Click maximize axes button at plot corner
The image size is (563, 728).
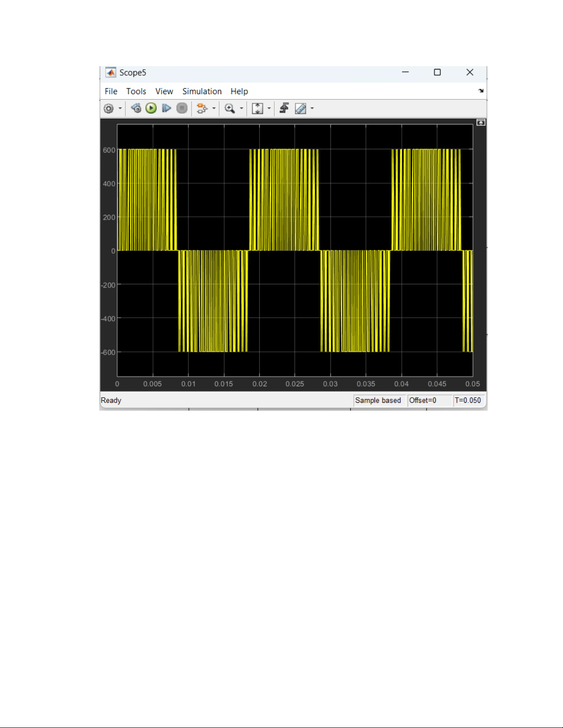click(x=481, y=123)
